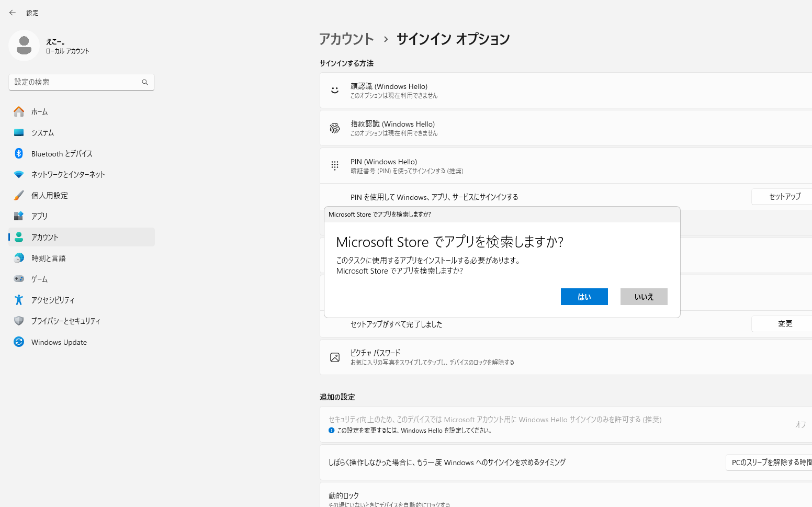Click the dialog title bar text
The height and width of the screenshot is (507, 812).
pyautogui.click(x=380, y=215)
